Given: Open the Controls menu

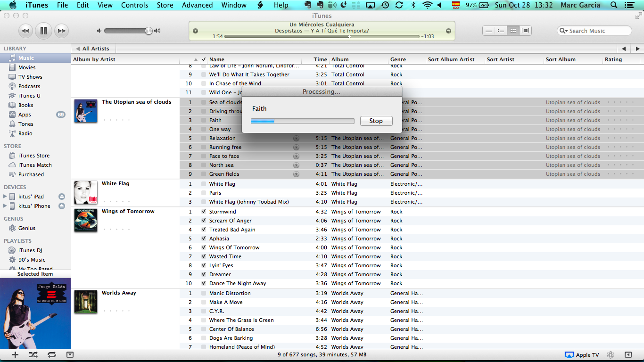Looking at the screenshot, I should click(x=135, y=5).
